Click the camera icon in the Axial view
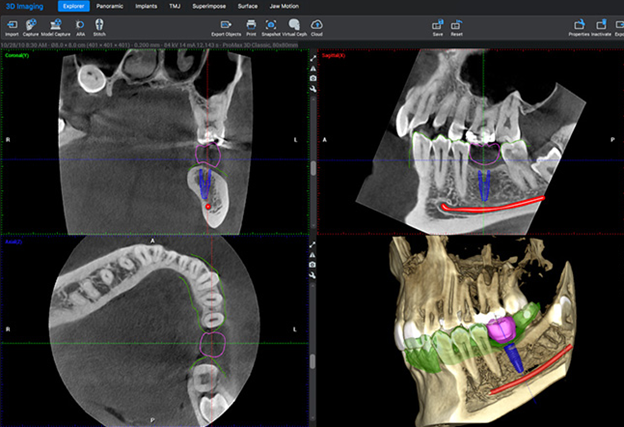This screenshot has height=427, width=624. 314,263
